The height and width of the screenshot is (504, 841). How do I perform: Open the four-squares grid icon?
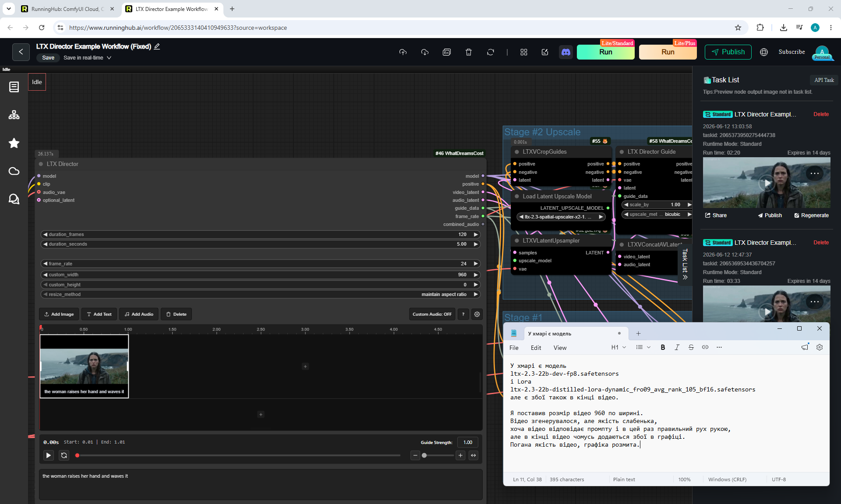tap(524, 52)
